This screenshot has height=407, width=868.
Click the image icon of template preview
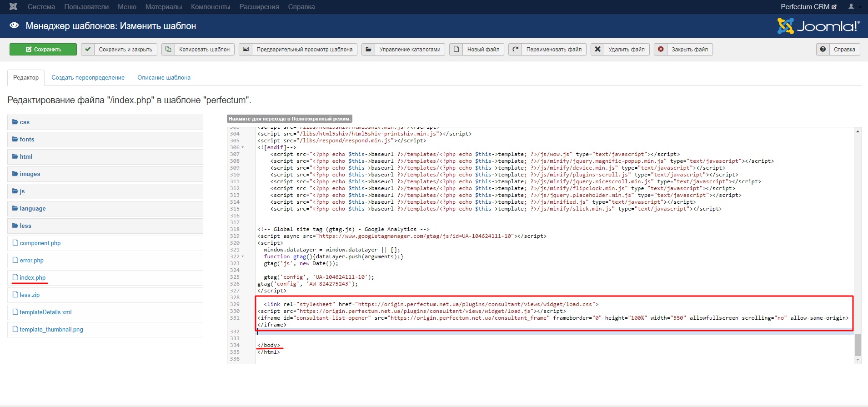[x=246, y=49]
